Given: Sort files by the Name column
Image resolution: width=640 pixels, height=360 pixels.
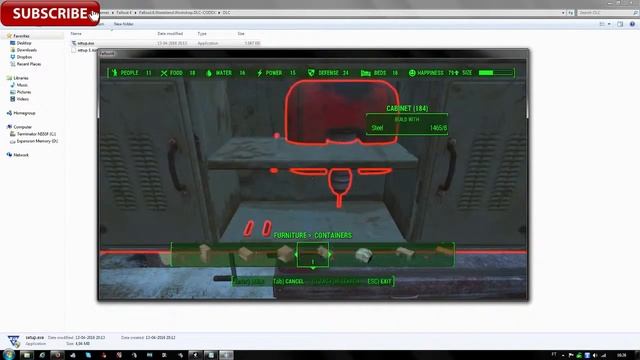Looking at the screenshot, I should (76, 33).
